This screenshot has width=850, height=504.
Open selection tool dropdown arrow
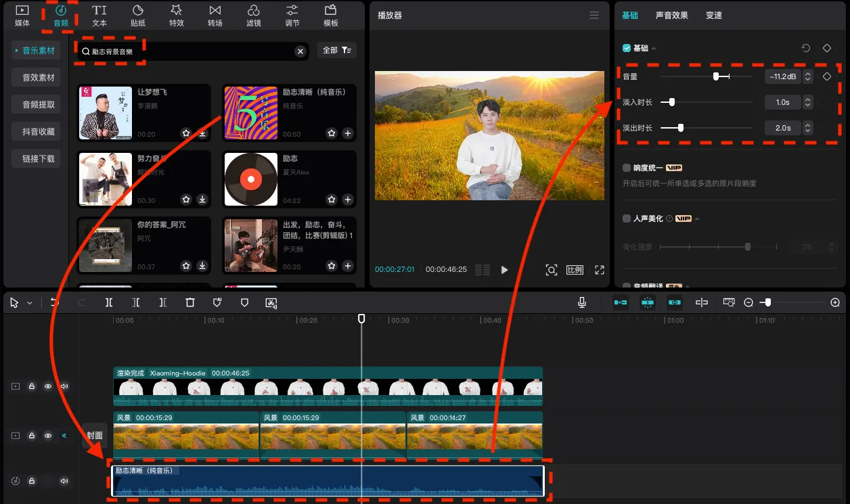click(29, 303)
